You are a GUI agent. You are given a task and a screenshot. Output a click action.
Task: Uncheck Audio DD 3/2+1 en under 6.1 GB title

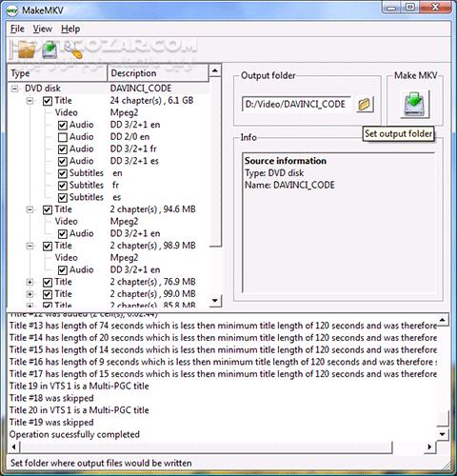[x=63, y=126]
